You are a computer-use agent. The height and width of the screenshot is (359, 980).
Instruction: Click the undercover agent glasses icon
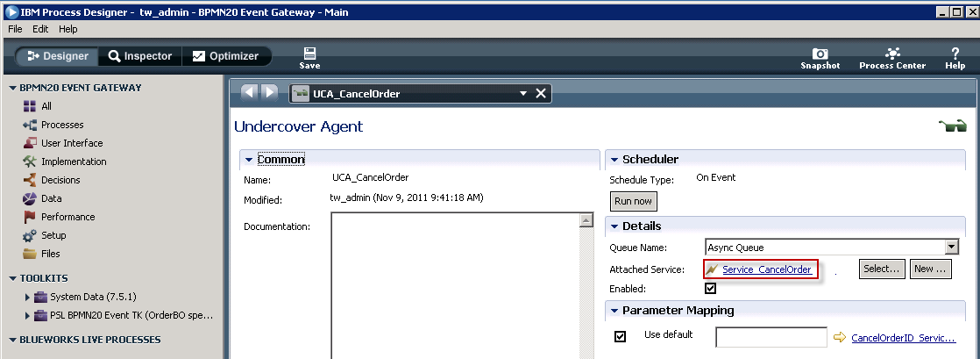pyautogui.click(x=953, y=126)
